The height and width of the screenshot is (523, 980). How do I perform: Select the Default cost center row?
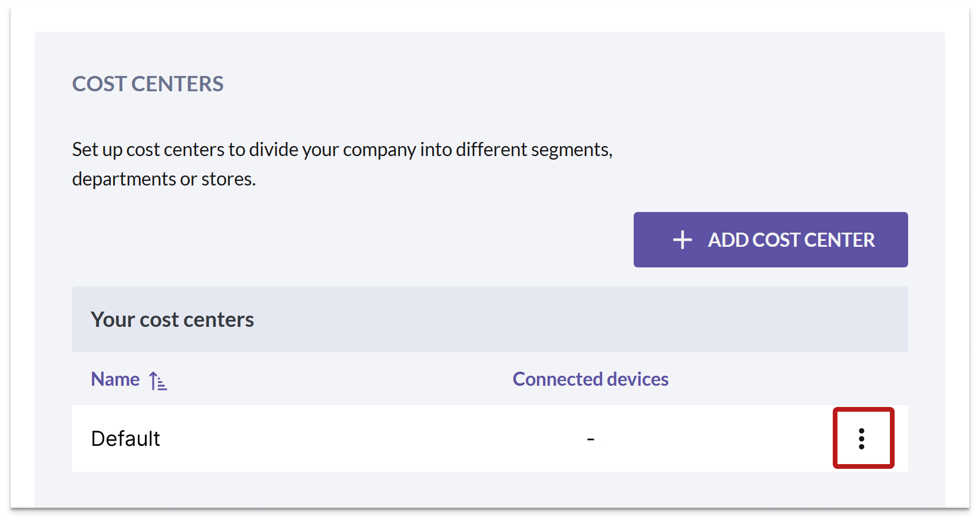coord(489,439)
